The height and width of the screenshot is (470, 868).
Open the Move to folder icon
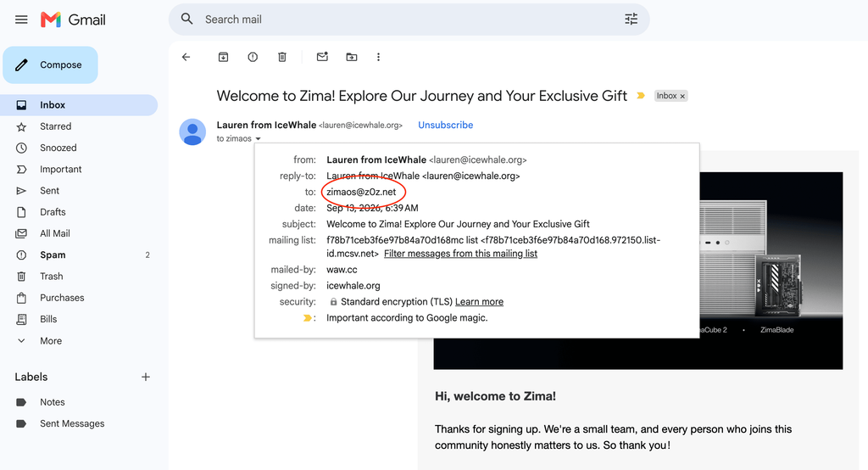(352, 57)
